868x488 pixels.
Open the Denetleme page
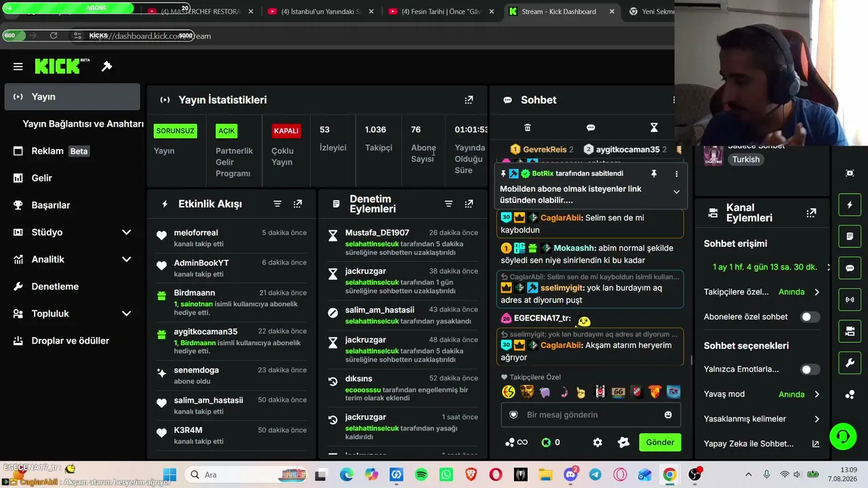point(72,287)
